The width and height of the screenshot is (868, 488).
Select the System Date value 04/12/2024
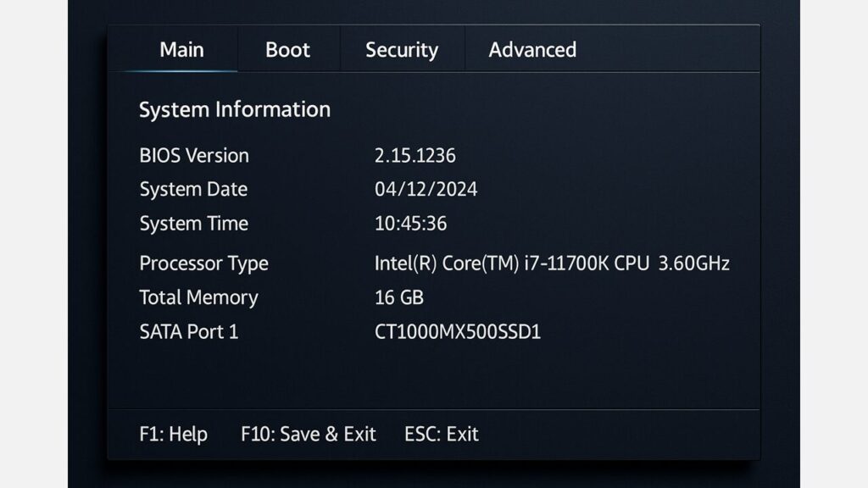point(426,189)
